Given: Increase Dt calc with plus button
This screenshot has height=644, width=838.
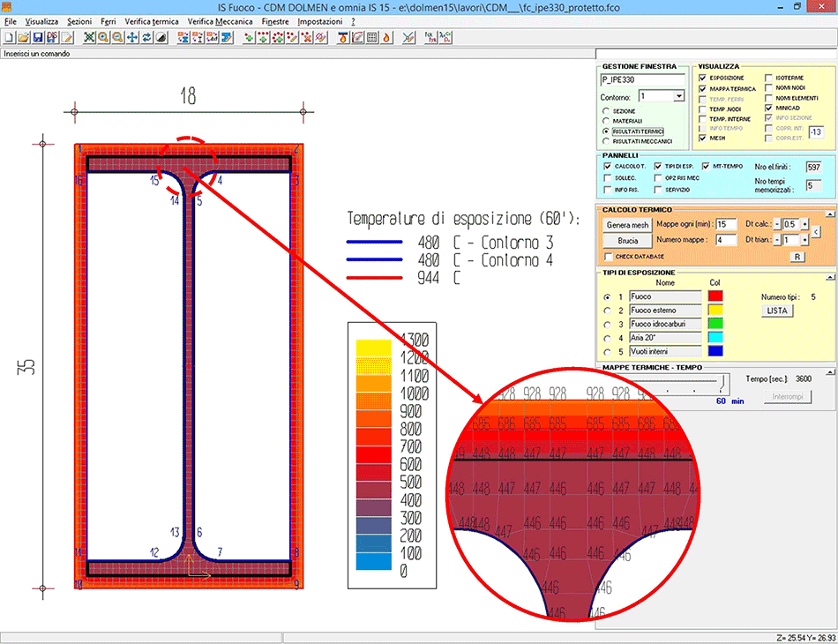Looking at the screenshot, I should [x=804, y=224].
